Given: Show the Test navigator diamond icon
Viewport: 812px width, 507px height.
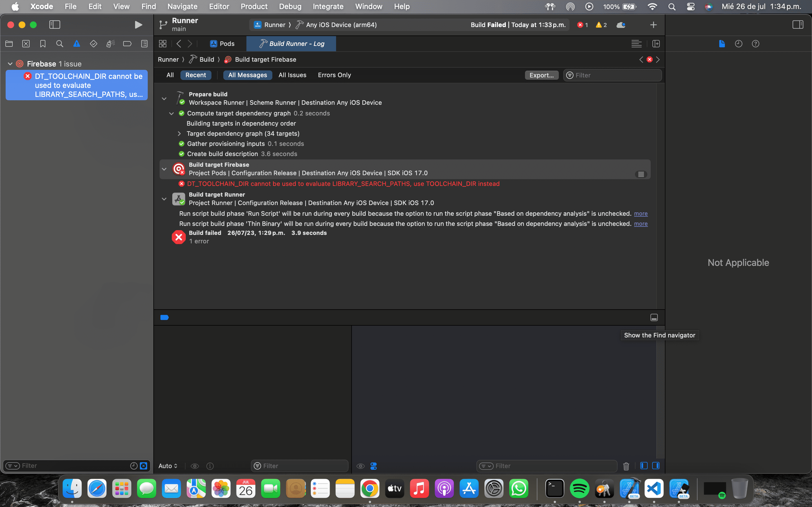Looking at the screenshot, I should [93, 44].
